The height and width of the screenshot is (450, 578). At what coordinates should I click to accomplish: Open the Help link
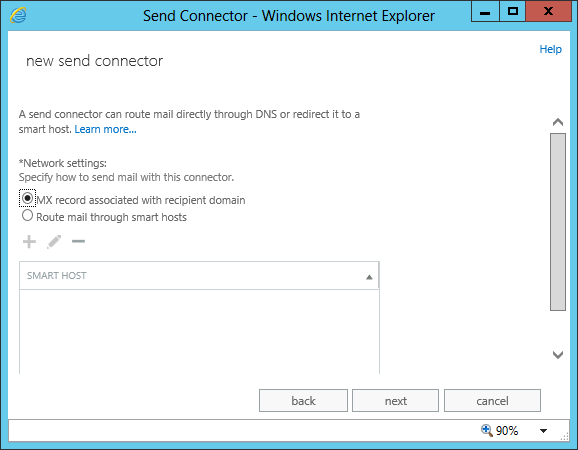pos(550,49)
